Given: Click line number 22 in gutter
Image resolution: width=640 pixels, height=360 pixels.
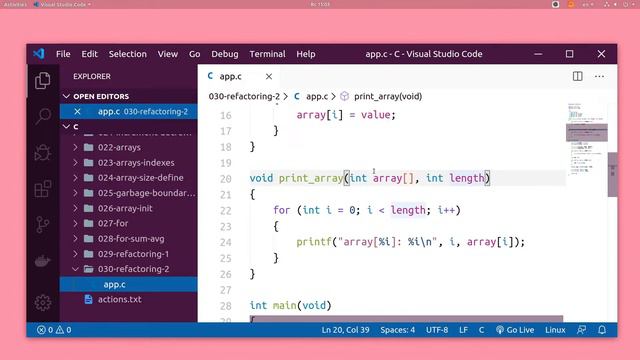Looking at the screenshot, I should [226, 211].
